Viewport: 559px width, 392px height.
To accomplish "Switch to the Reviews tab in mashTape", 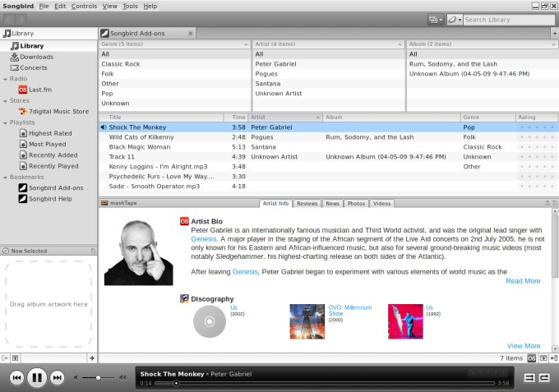I will (307, 203).
